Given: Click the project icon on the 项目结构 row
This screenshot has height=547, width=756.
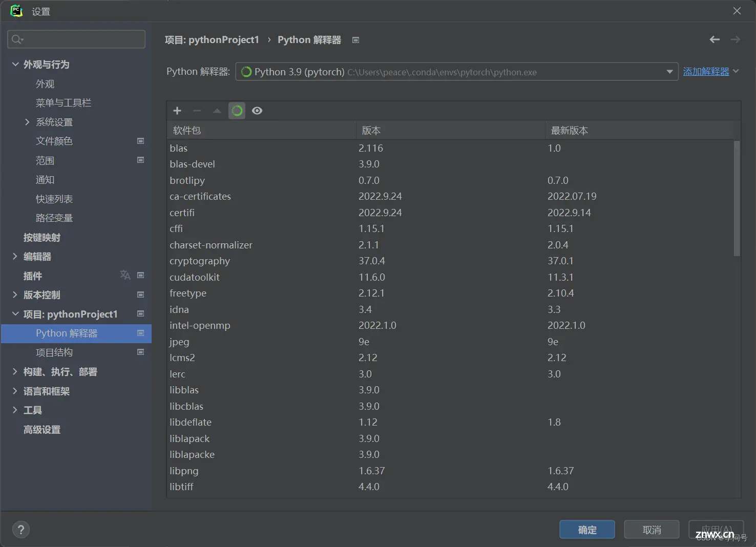Looking at the screenshot, I should (x=140, y=352).
